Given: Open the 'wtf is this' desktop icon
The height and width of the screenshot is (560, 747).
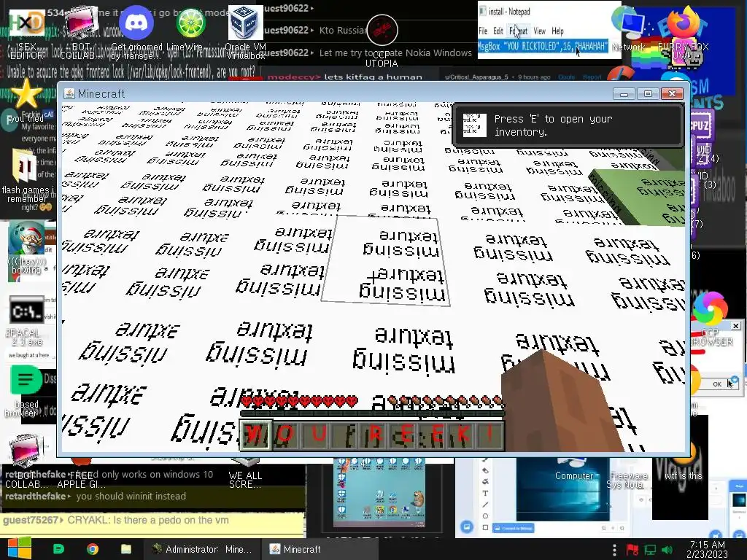Looking at the screenshot, I should [x=683, y=460].
